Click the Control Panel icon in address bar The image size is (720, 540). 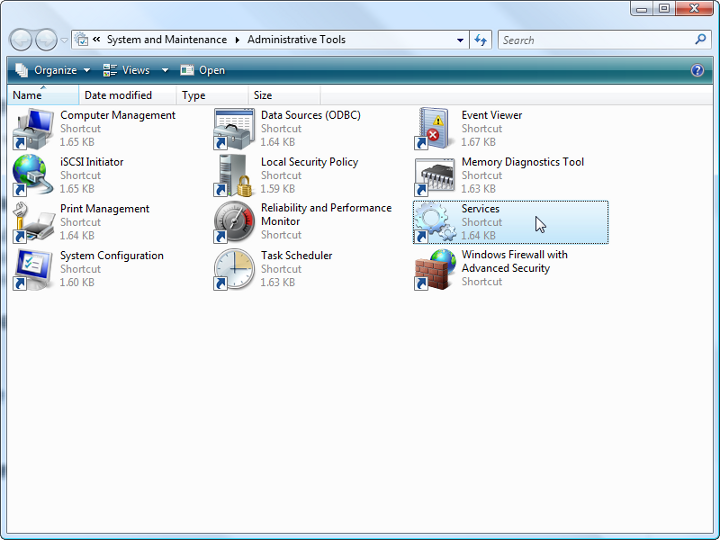coord(81,39)
